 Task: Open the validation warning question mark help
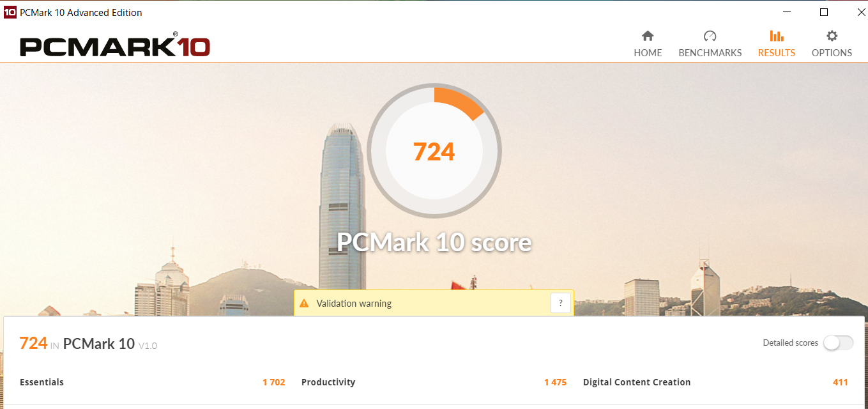point(560,304)
